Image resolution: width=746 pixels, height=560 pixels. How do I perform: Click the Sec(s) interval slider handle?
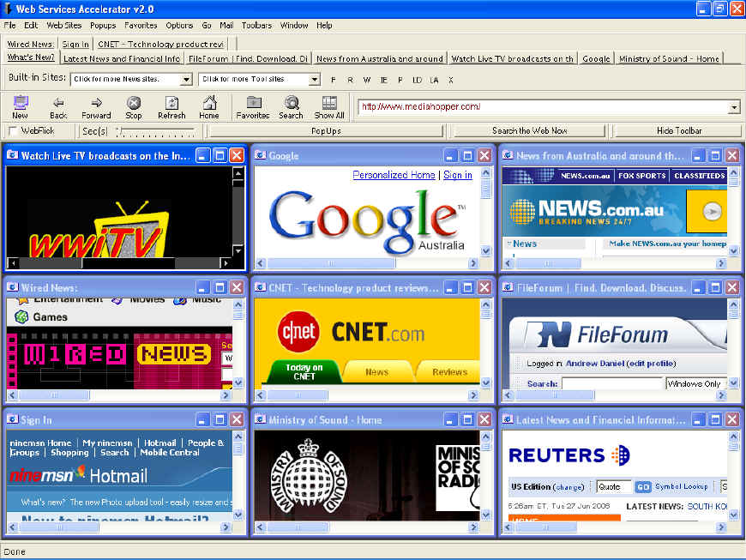point(118,129)
